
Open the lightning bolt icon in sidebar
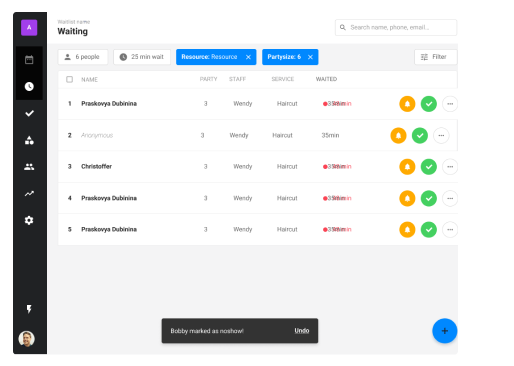pyautogui.click(x=29, y=309)
